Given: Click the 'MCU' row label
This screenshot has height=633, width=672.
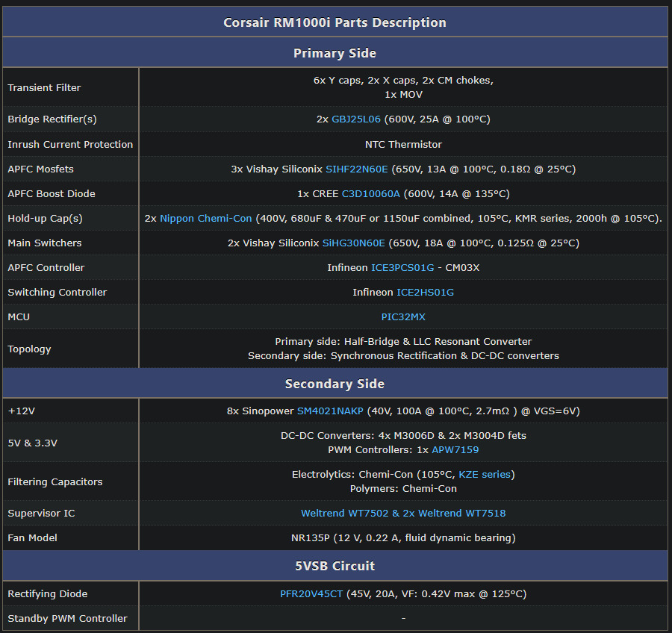Looking at the screenshot, I should point(19,317).
